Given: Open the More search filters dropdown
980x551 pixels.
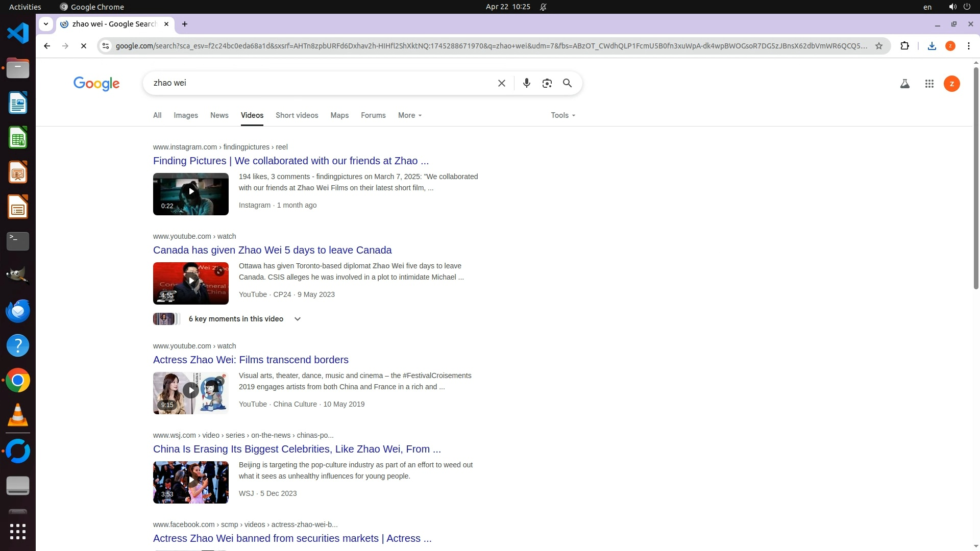Looking at the screenshot, I should (409, 115).
